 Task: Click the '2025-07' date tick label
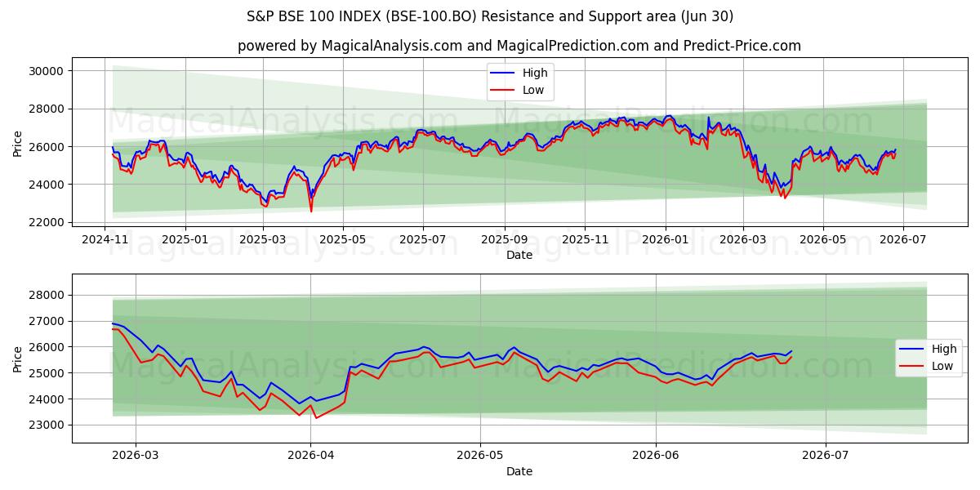click(x=423, y=240)
